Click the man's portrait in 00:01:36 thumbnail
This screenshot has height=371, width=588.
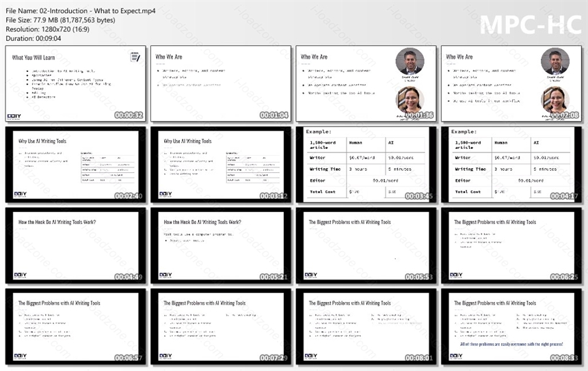[410, 61]
